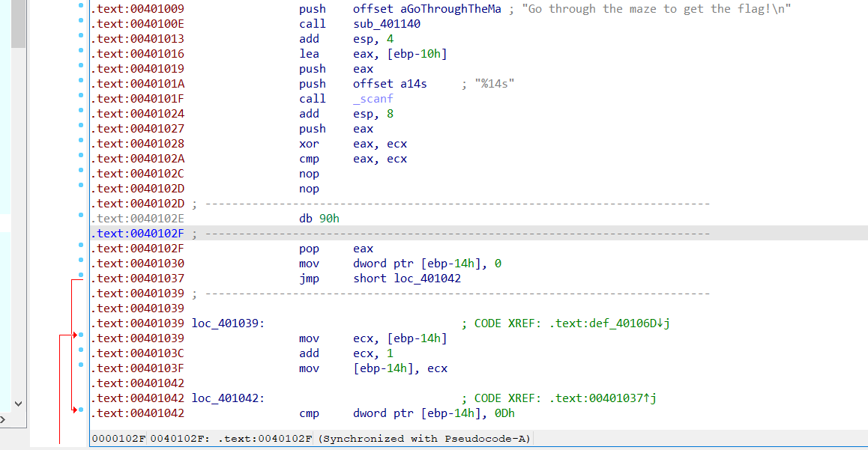
Task: Toggle breakpoint dot beside db 90h line
Action: 81,215
